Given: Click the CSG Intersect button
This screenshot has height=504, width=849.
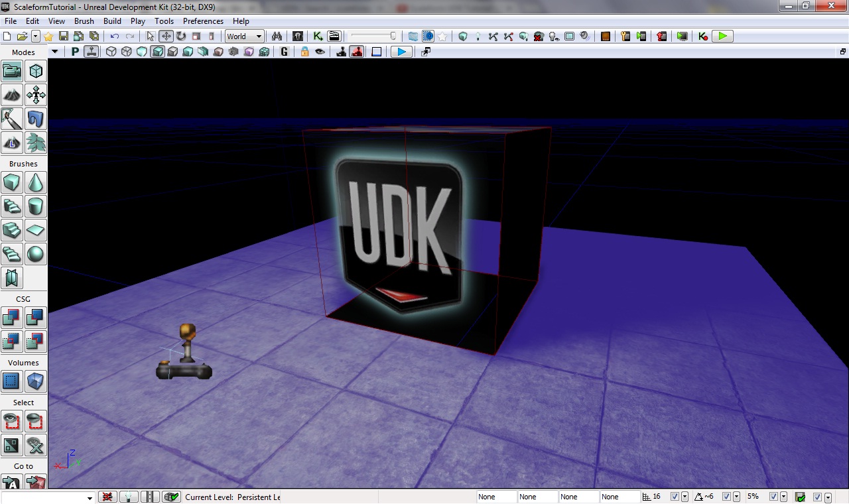Looking at the screenshot, I should pyautogui.click(x=12, y=342).
